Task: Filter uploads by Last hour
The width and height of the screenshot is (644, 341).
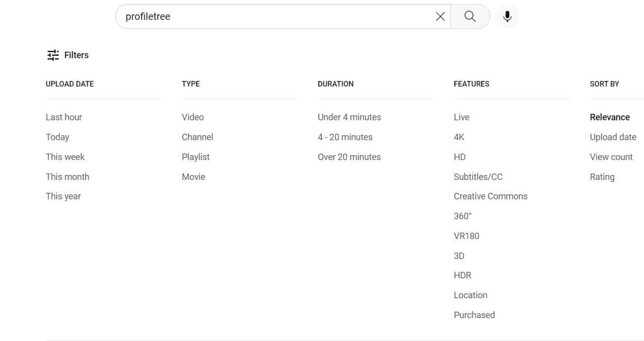Action: 64,117
